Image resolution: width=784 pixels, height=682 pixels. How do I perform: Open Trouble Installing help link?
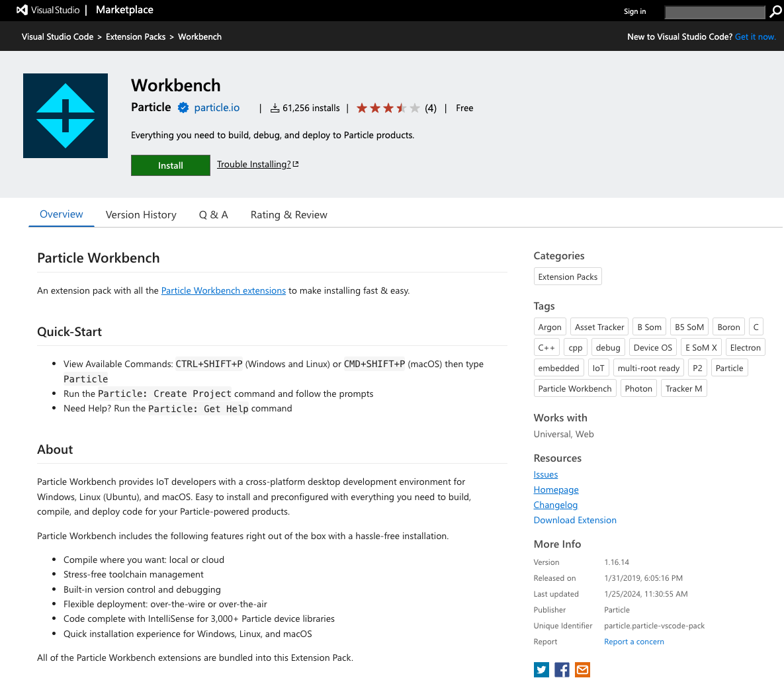point(254,164)
